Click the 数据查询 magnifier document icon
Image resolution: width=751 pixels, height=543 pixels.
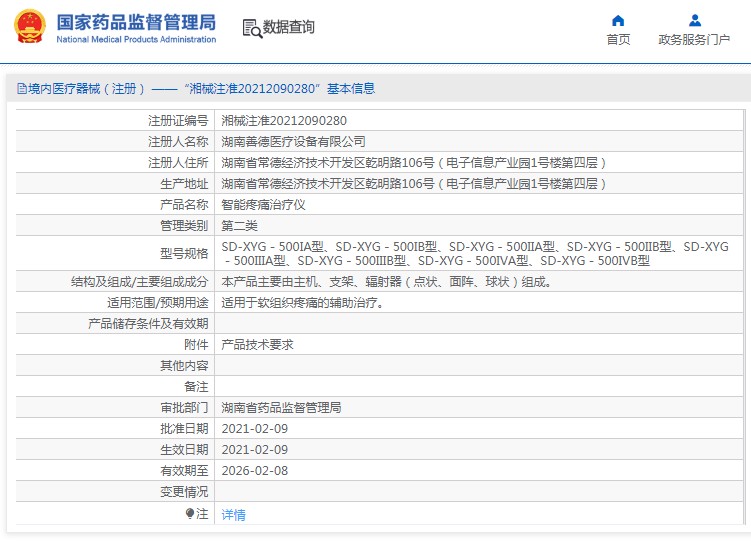[251, 28]
